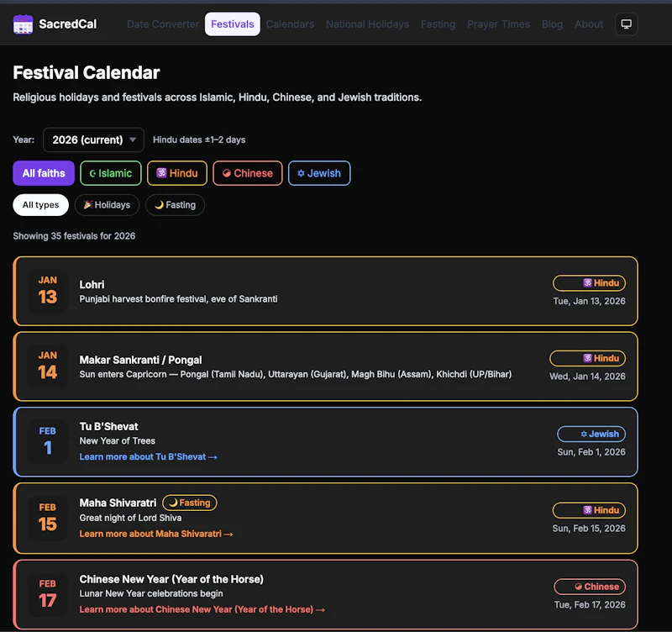Image resolution: width=672 pixels, height=632 pixels.
Task: Open the Date Converter page
Action: 163,24
